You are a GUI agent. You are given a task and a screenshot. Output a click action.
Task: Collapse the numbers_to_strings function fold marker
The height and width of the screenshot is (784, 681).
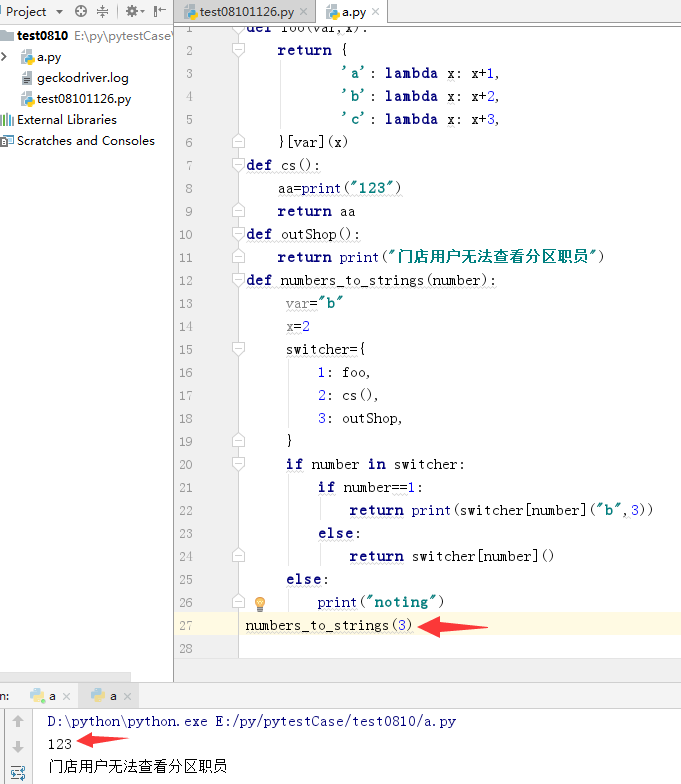click(x=239, y=280)
